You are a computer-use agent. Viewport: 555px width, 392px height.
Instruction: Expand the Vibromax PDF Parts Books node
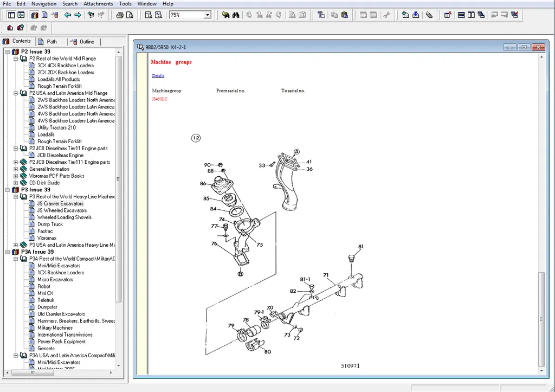16,176
